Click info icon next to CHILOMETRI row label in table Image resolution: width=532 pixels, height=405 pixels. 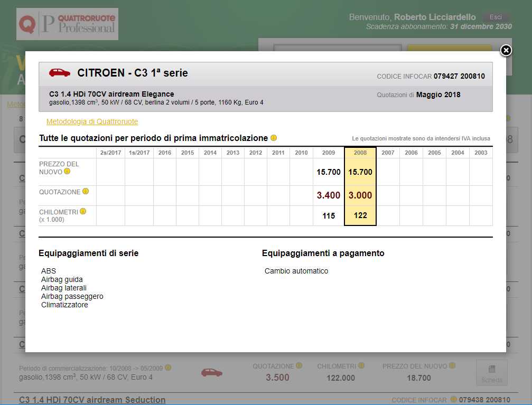(x=83, y=211)
